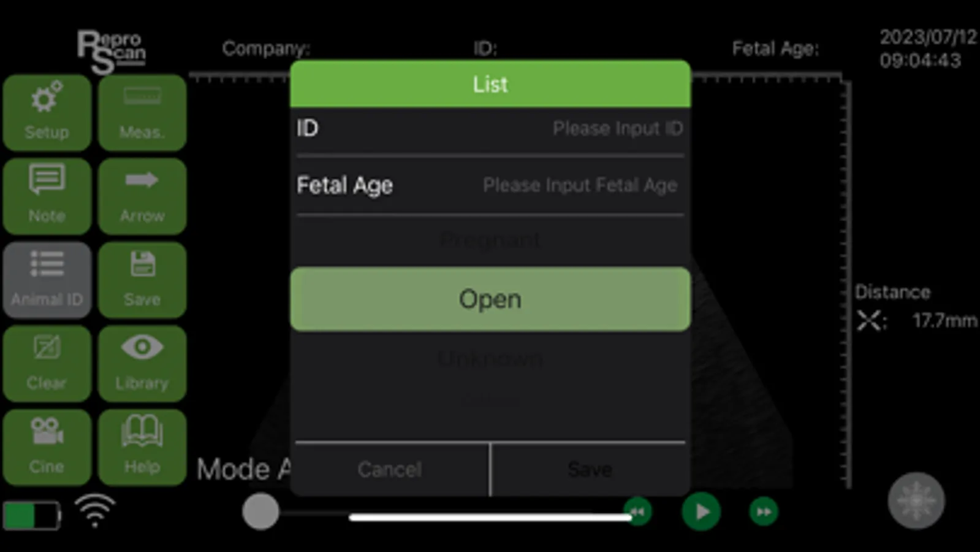The image size is (980, 552).
Task: Play the cine loop playback
Action: click(701, 512)
